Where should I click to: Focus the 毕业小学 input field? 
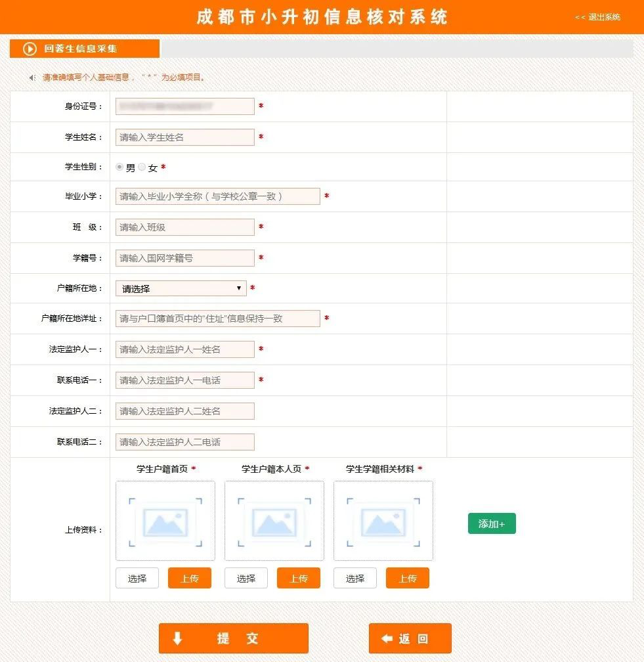pyautogui.click(x=218, y=196)
